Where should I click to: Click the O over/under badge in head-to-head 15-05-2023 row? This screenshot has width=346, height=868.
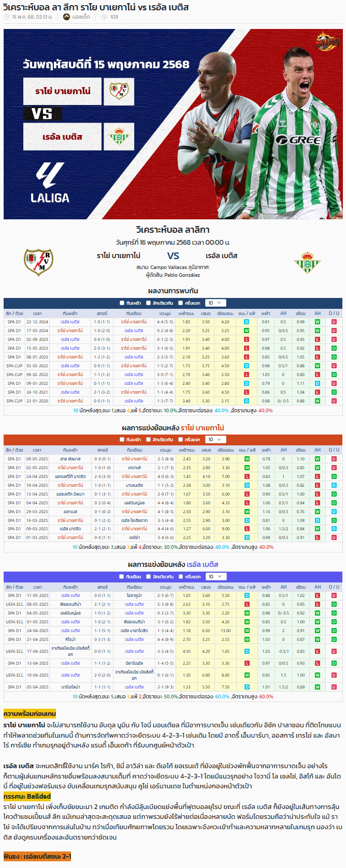(x=334, y=348)
